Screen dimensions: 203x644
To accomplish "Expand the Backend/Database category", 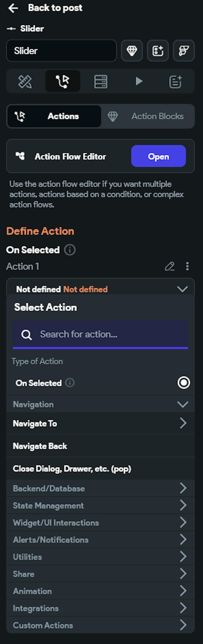I will pos(183,488).
